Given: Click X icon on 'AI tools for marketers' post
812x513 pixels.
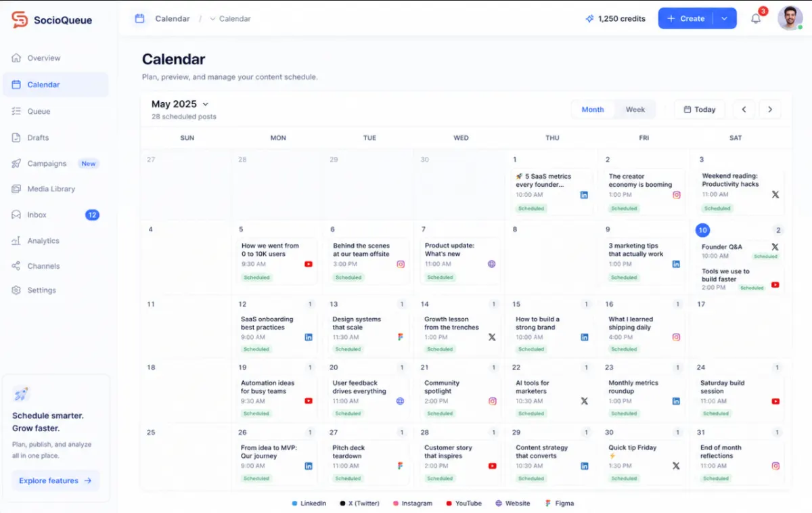Looking at the screenshot, I should point(584,401).
